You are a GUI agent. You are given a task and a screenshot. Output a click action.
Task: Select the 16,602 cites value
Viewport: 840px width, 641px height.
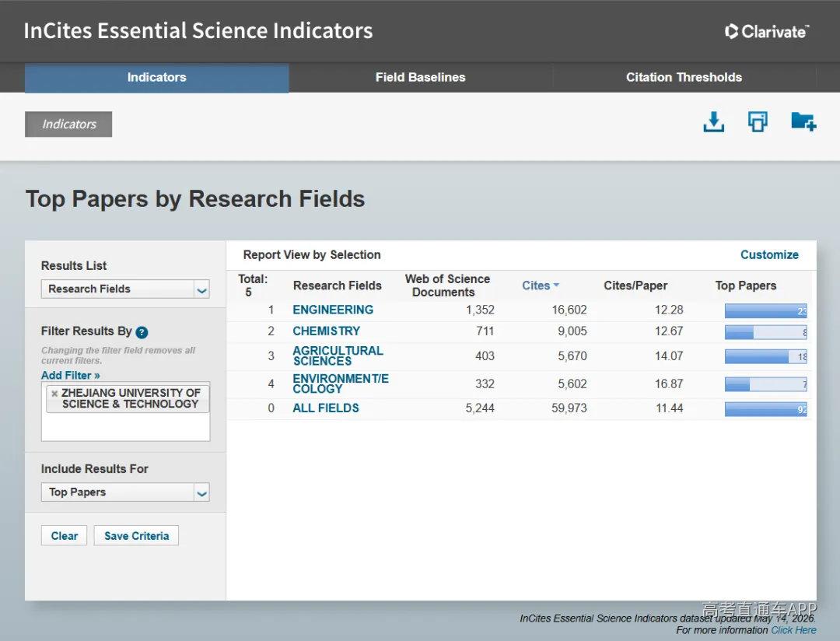tap(569, 310)
